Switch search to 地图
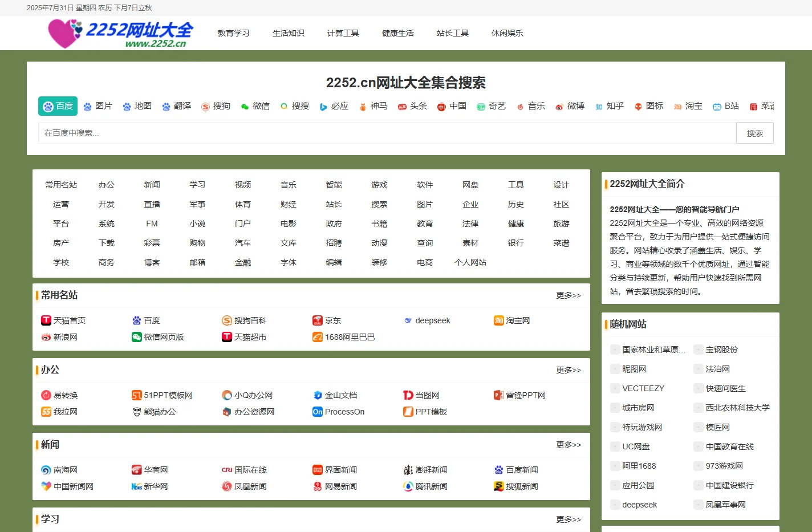This screenshot has height=532, width=812. point(137,106)
